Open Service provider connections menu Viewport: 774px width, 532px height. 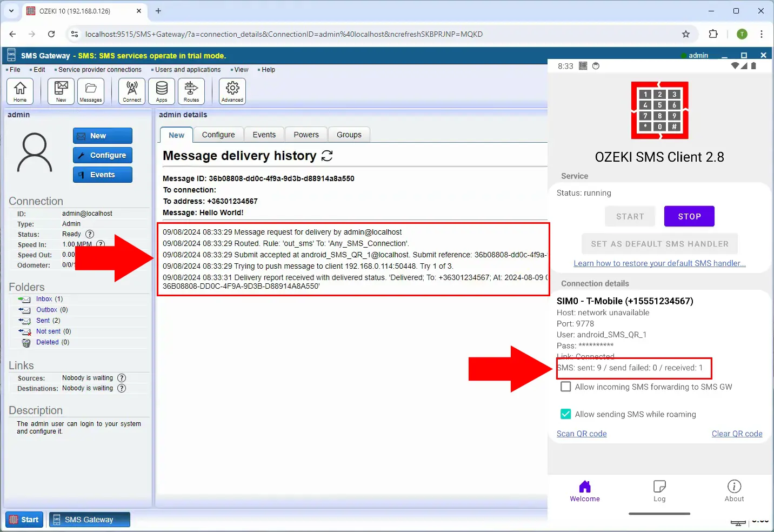99,70
